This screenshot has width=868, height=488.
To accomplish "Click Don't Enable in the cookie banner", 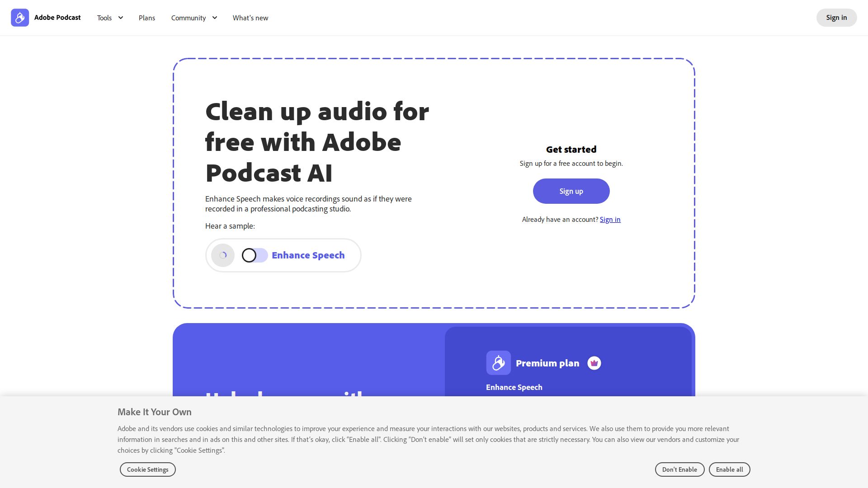I will pyautogui.click(x=679, y=469).
